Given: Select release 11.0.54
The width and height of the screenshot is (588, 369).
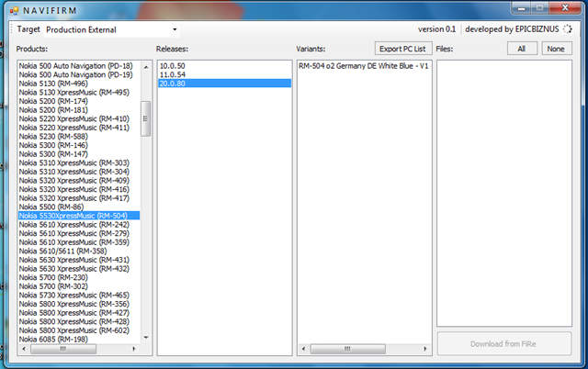Looking at the screenshot, I should coord(224,74).
